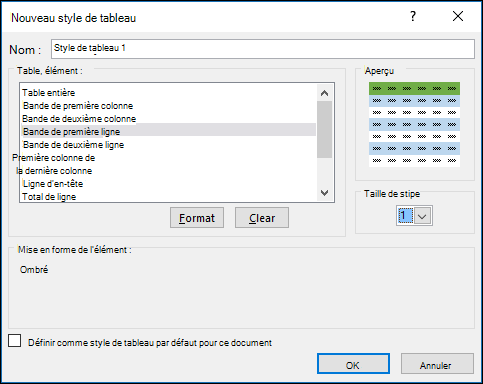Enable Définir comme style de tableau par défaut checkbox

coord(15,341)
